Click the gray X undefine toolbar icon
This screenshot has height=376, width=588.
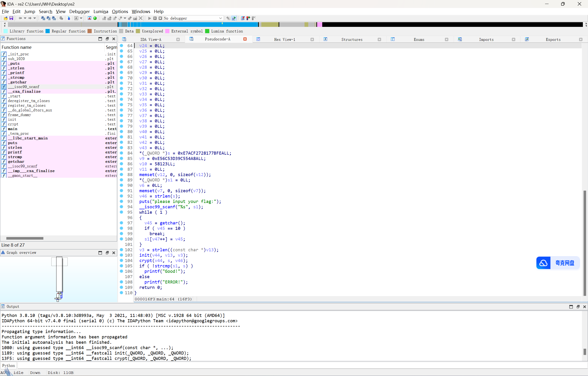coord(141,18)
